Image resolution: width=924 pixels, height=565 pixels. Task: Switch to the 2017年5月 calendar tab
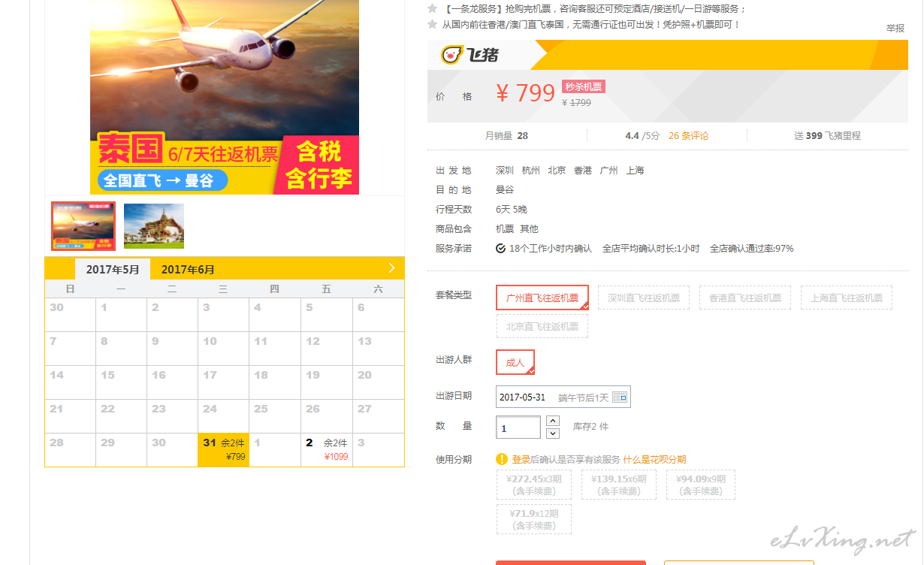(113, 270)
